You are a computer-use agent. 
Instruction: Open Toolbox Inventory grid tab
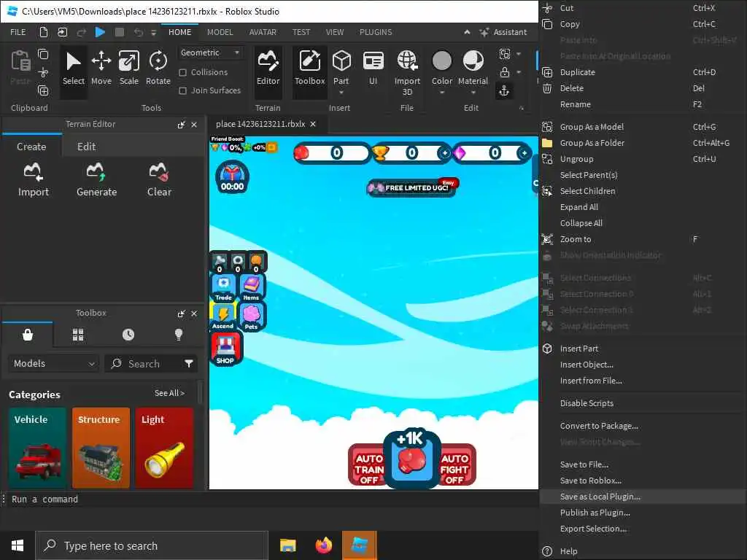coord(78,335)
